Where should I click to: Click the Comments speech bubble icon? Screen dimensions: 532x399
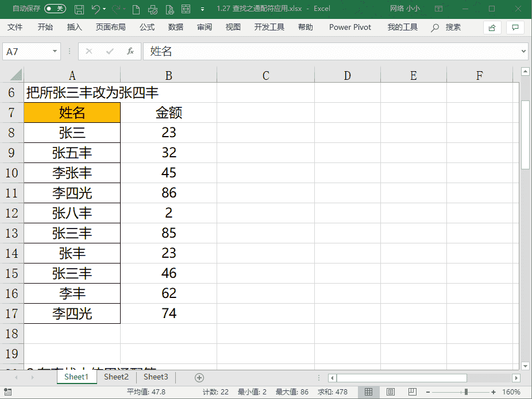tap(515, 28)
